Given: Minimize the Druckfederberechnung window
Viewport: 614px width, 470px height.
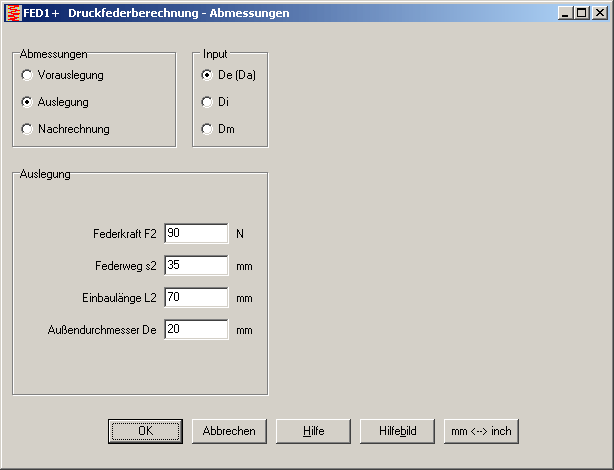Looking at the screenshot, I should point(566,13).
